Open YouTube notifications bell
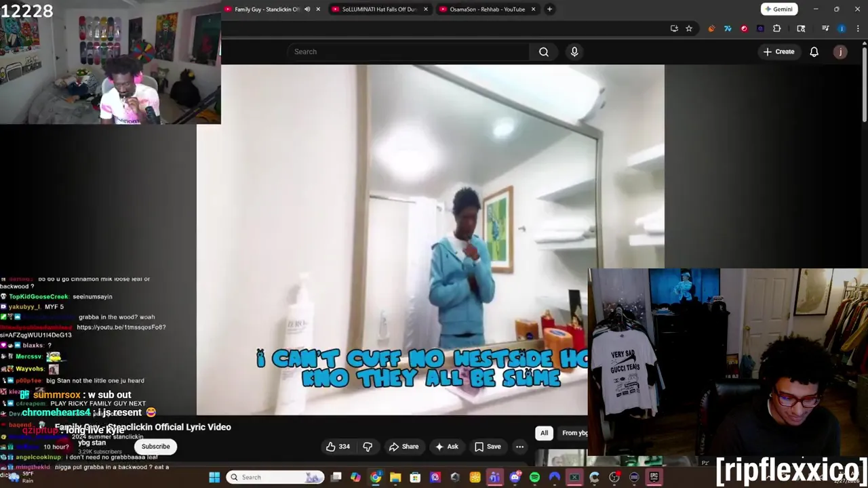The image size is (868, 488). [814, 52]
